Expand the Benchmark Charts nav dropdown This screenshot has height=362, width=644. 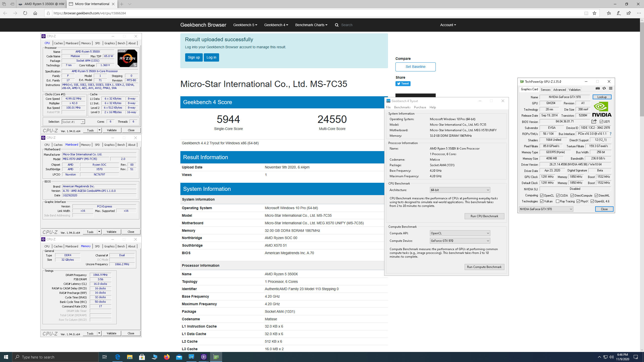point(311,25)
